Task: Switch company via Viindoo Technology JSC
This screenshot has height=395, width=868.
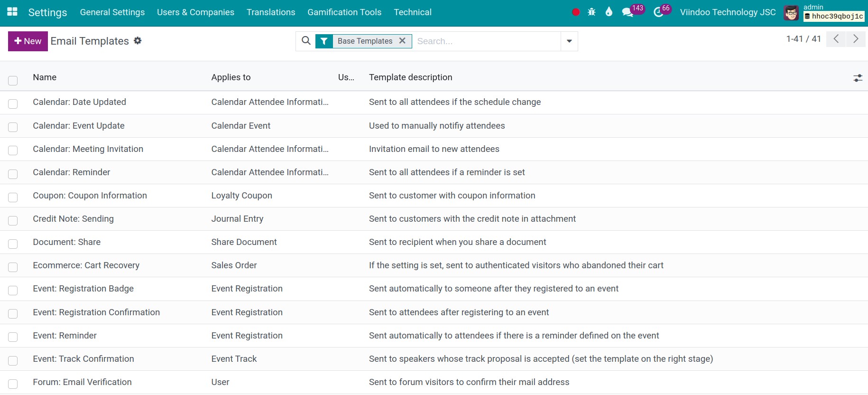Action: [x=728, y=12]
